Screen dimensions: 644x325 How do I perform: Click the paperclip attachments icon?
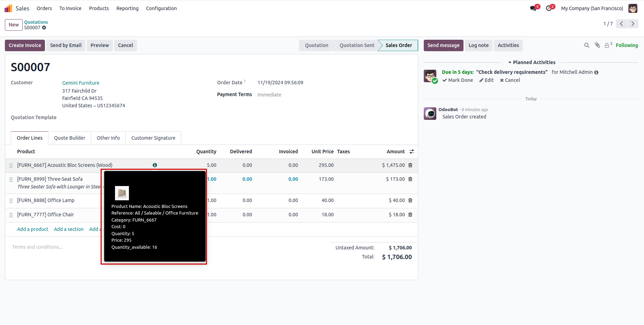(x=597, y=45)
